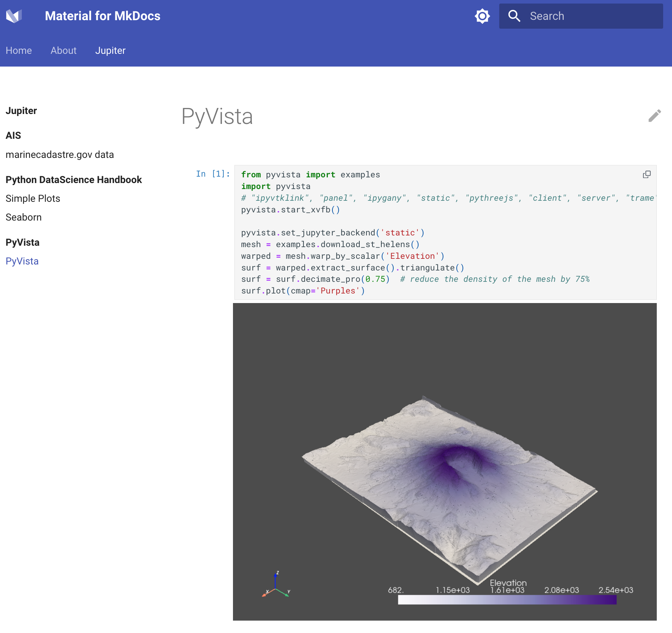
Task: Click the bold PyVista sidebar section label
Action: [x=23, y=243]
